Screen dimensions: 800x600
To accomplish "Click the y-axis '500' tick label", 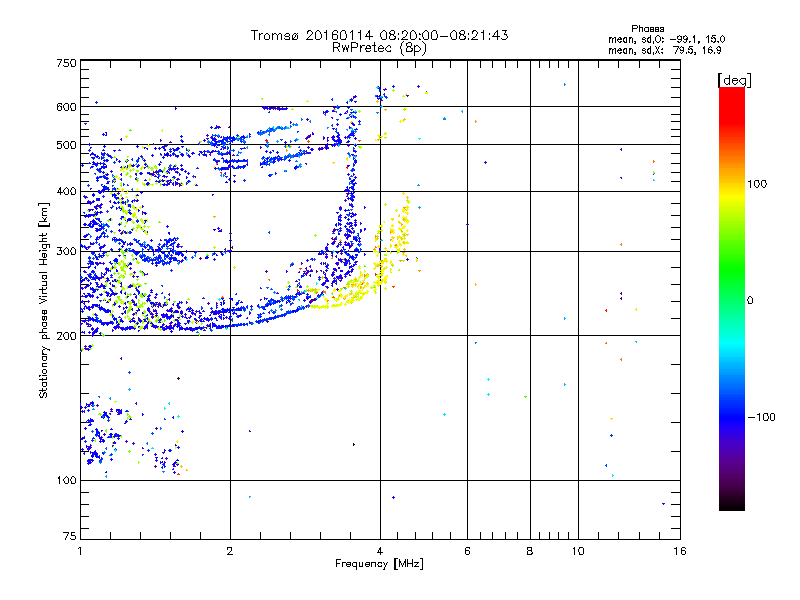I will pyautogui.click(x=66, y=145).
